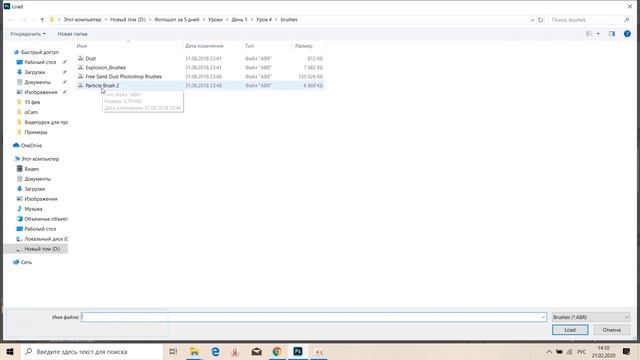Open the Видеоурок для folder in sidebar
640x360 pixels.
click(46, 122)
